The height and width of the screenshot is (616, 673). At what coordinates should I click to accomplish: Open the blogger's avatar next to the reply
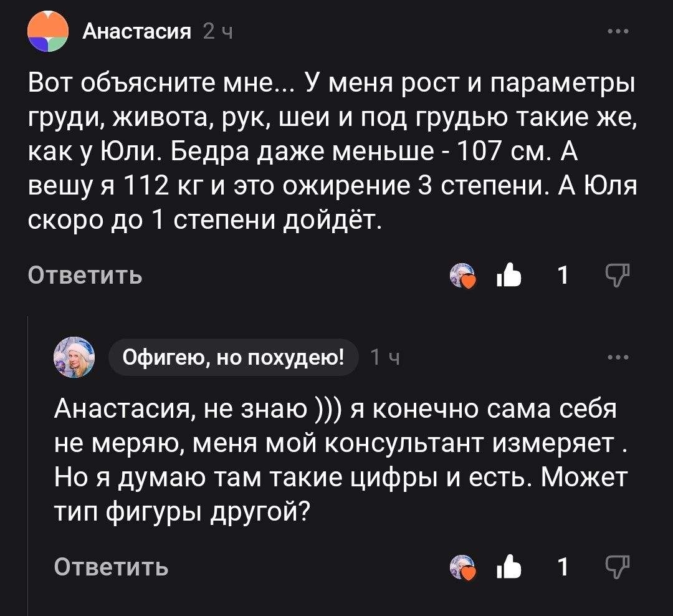point(75,357)
